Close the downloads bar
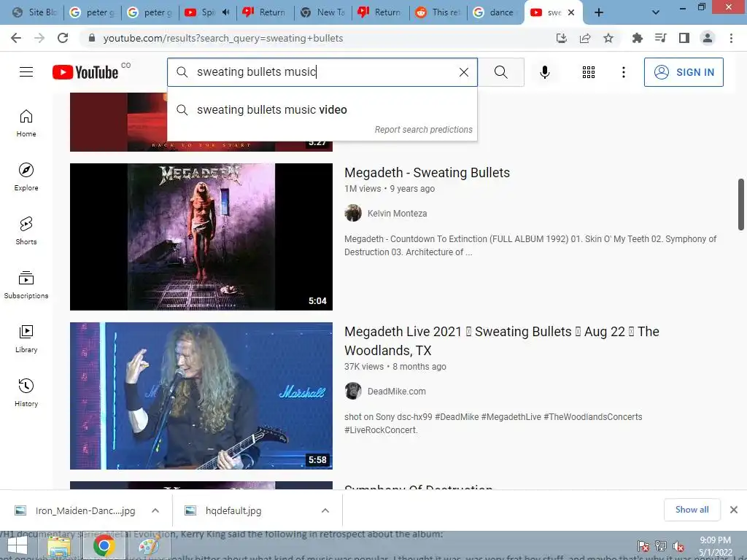The image size is (747, 560). pyautogui.click(x=734, y=510)
